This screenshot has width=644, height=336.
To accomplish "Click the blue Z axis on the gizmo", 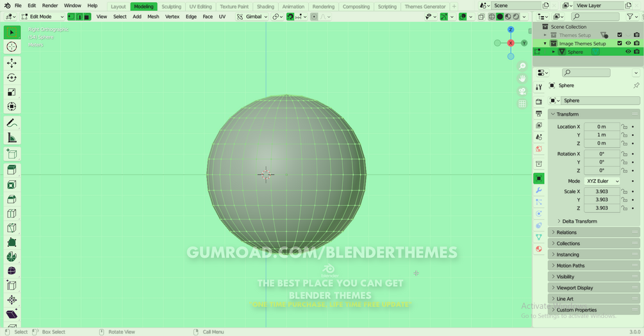I will [511, 29].
